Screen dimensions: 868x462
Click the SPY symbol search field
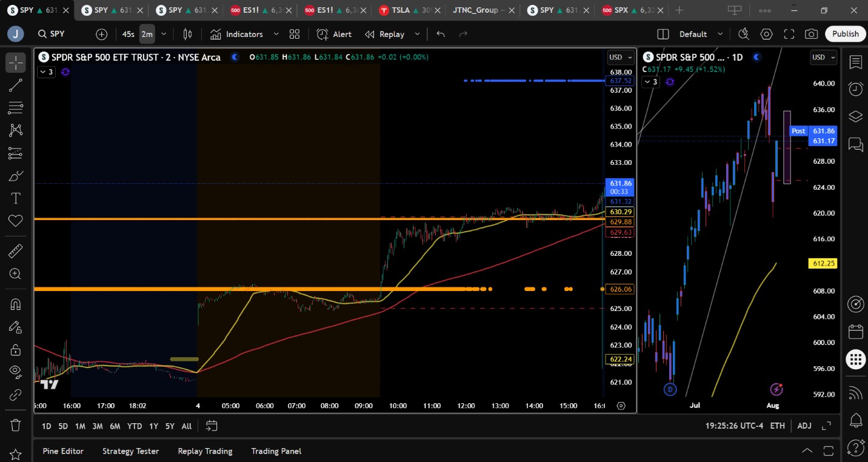59,35
